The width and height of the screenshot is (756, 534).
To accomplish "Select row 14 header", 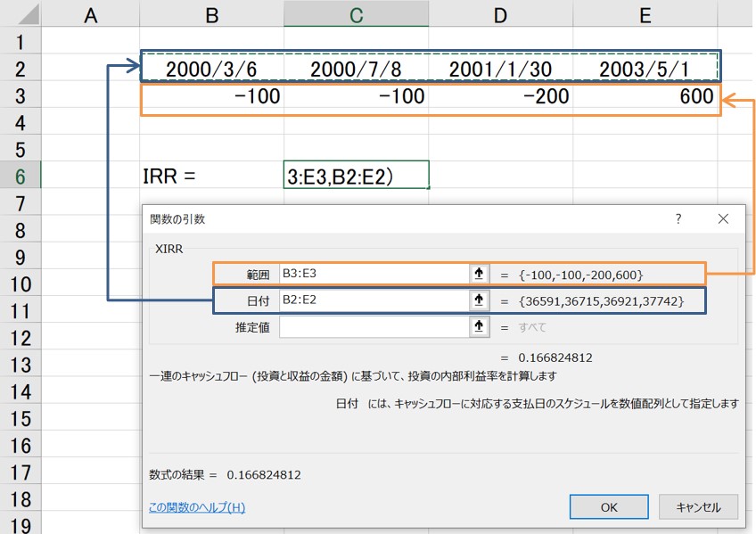I will tap(21, 391).
